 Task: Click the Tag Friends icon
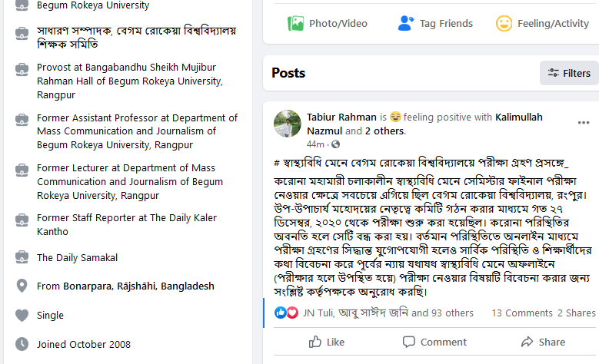pyautogui.click(x=406, y=24)
